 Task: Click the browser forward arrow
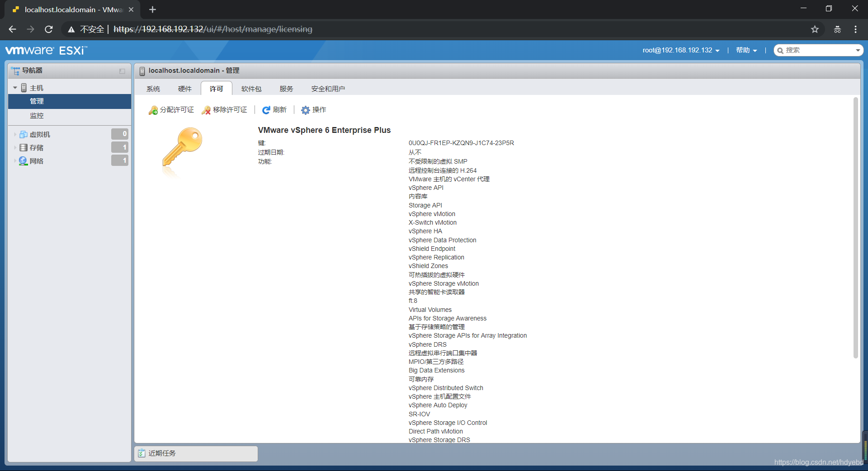(30, 29)
